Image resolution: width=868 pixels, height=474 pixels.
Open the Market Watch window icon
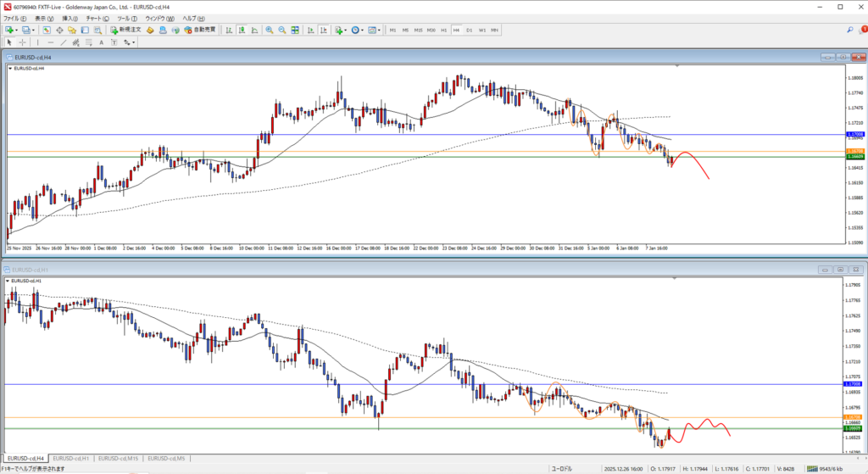pos(47,30)
